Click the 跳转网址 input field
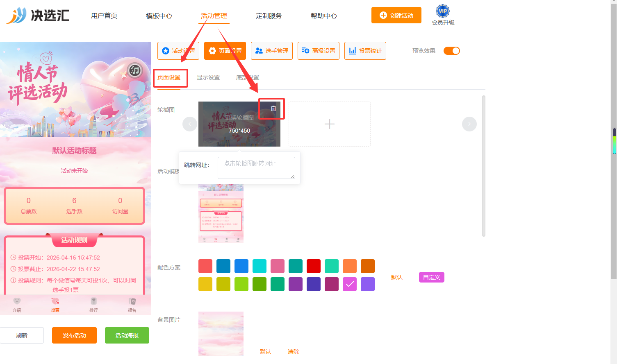The image size is (617, 364). (256, 168)
